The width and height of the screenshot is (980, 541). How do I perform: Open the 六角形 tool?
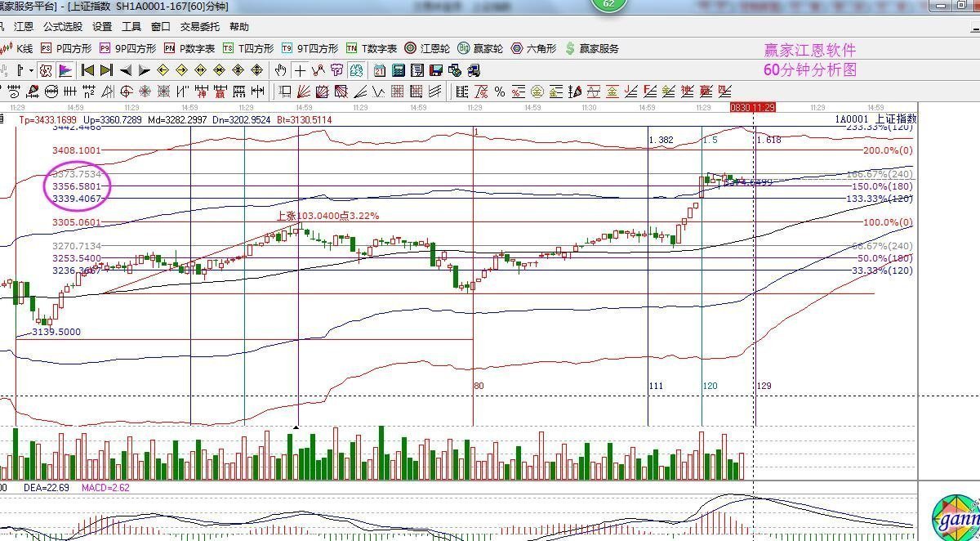click(x=533, y=49)
